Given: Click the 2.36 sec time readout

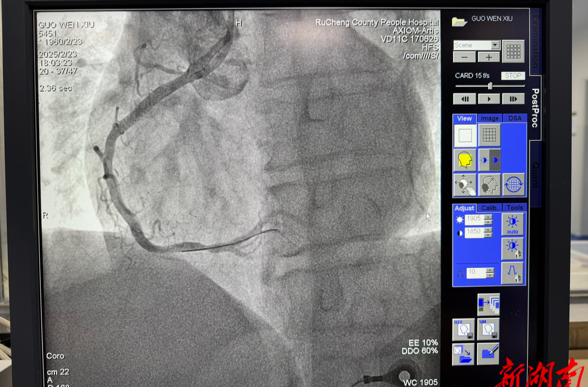Looking at the screenshot, I should [x=56, y=89].
